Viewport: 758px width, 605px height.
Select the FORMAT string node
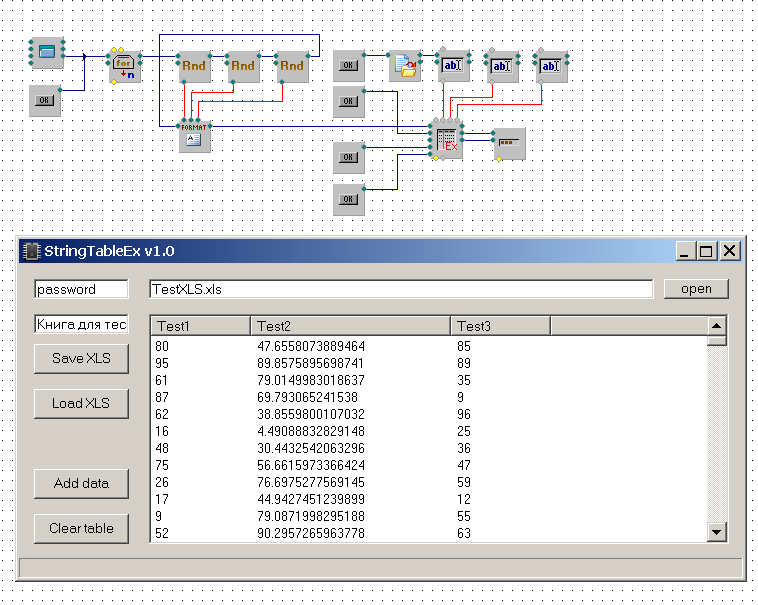(194, 137)
